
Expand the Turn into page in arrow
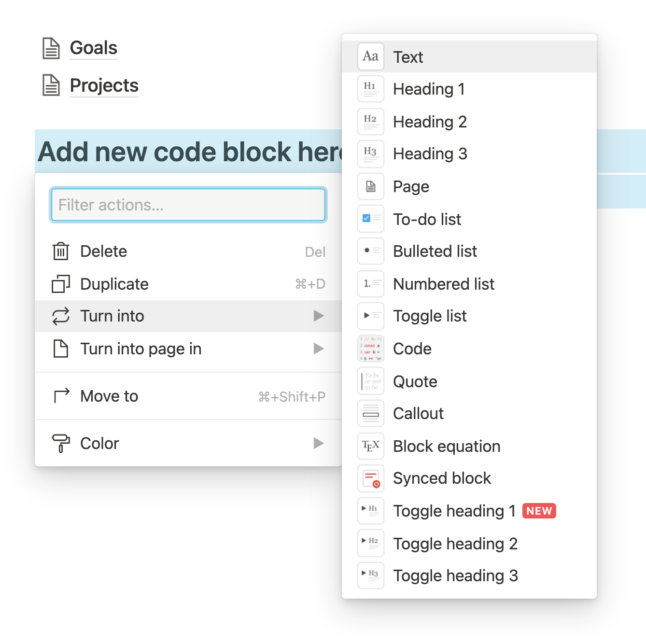pos(319,349)
